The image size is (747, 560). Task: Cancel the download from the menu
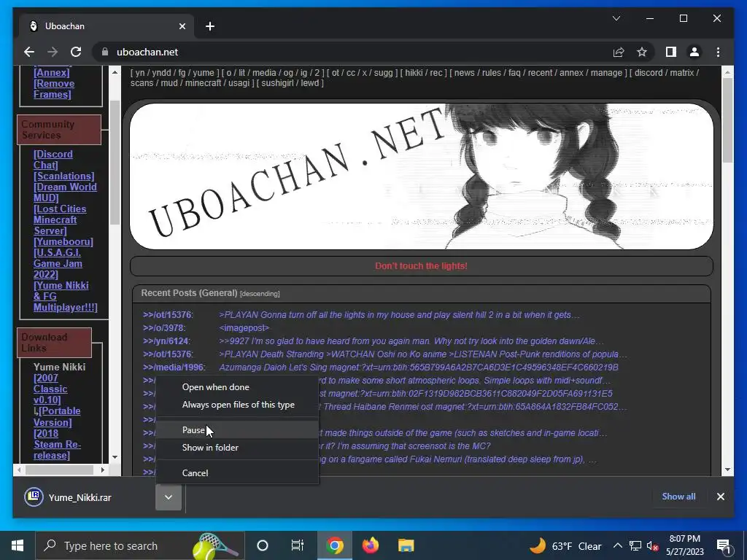(x=237, y=472)
